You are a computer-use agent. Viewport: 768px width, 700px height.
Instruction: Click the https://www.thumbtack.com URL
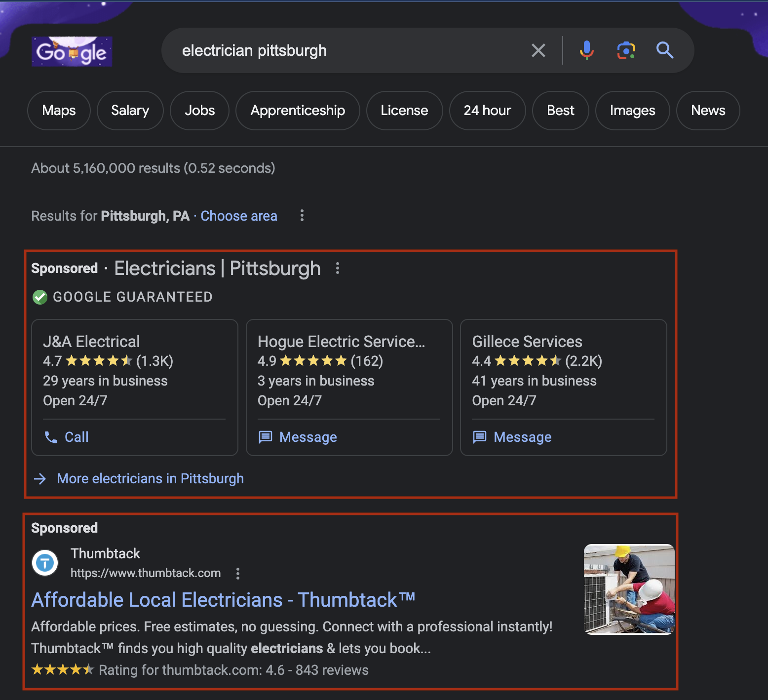tap(146, 573)
